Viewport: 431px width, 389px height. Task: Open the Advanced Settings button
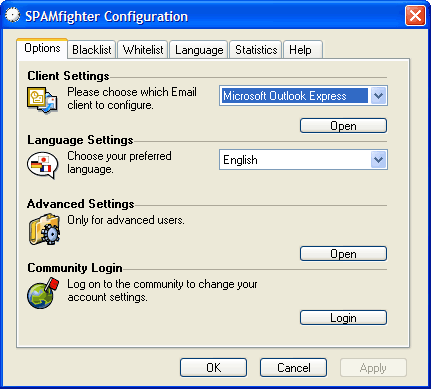[343, 254]
